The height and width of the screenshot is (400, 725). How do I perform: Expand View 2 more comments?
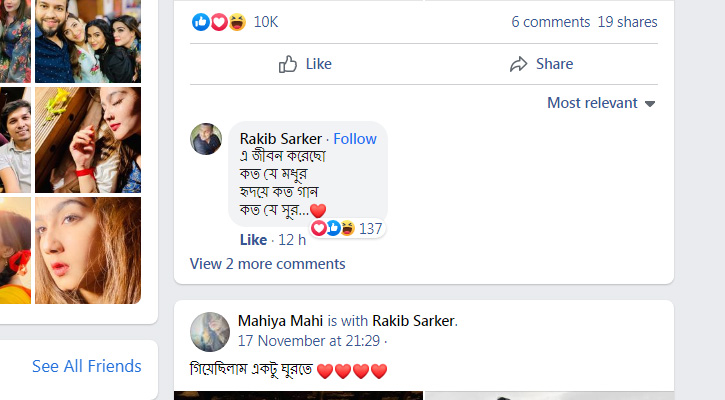(x=267, y=264)
